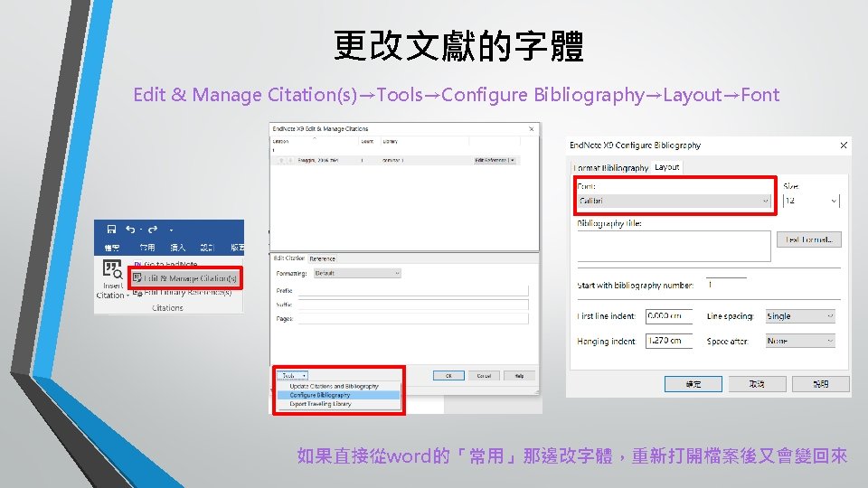Click the 確定 (OK) button in Configure Bibliography
868x488 pixels.
693,384
